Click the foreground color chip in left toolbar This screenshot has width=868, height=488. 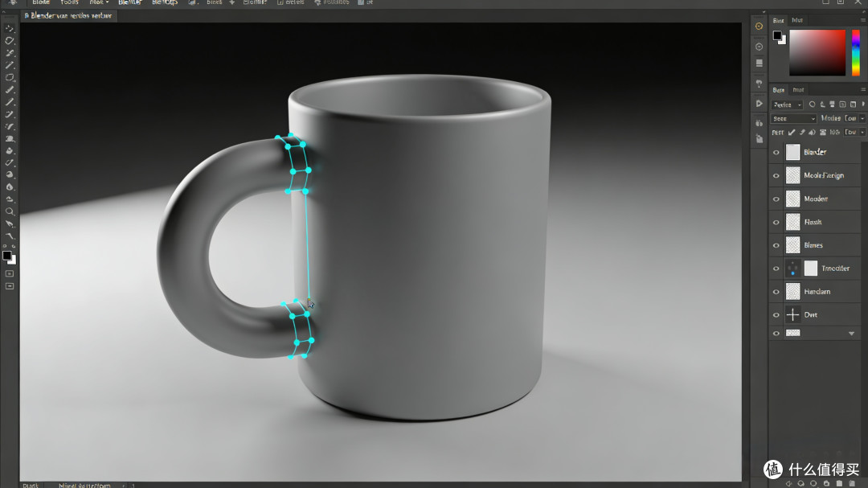click(6, 256)
